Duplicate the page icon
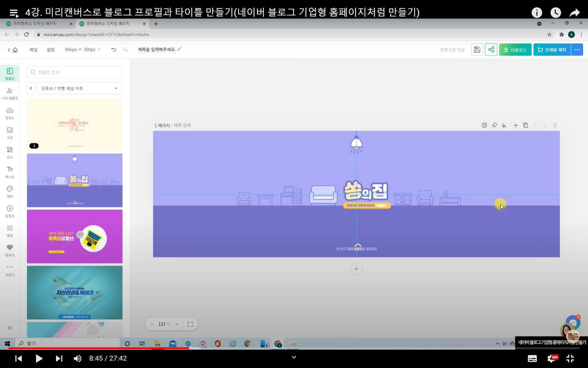Image resolution: width=588 pixels, height=368 pixels. (x=525, y=125)
